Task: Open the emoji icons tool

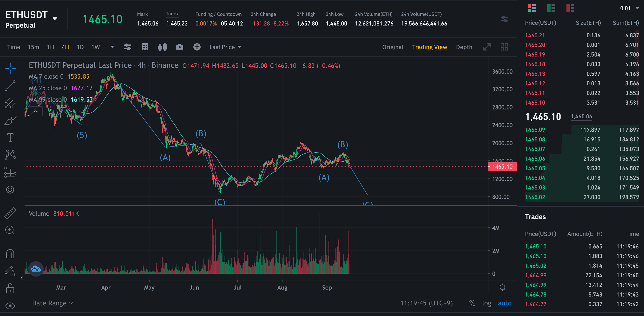Action: [10, 190]
